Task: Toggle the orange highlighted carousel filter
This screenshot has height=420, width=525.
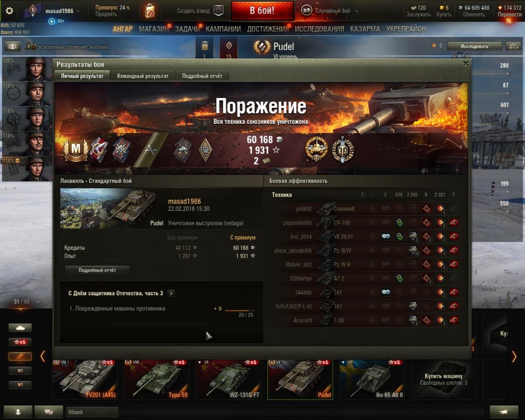Action: (x=20, y=357)
